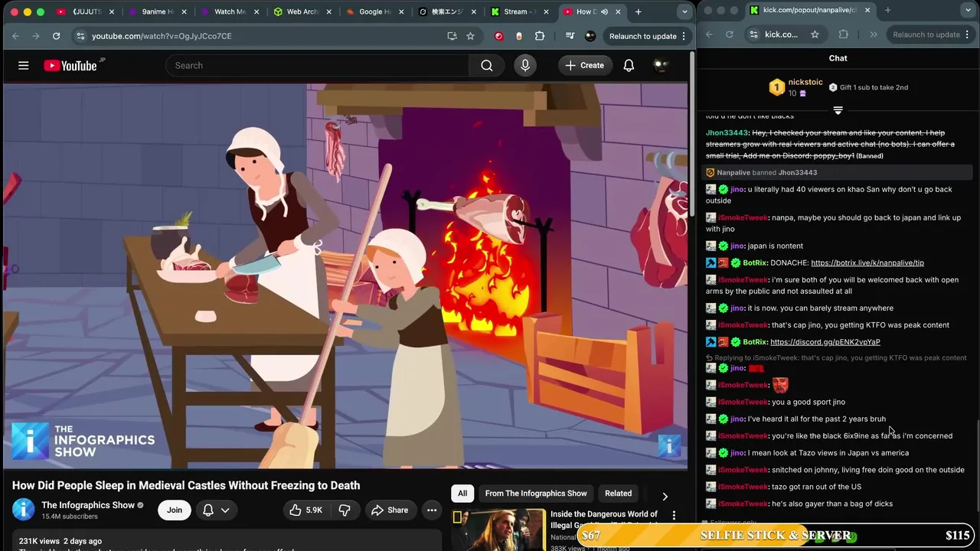980x551 pixels.
Task: Reload the YouTube page
Action: [x=56, y=36]
